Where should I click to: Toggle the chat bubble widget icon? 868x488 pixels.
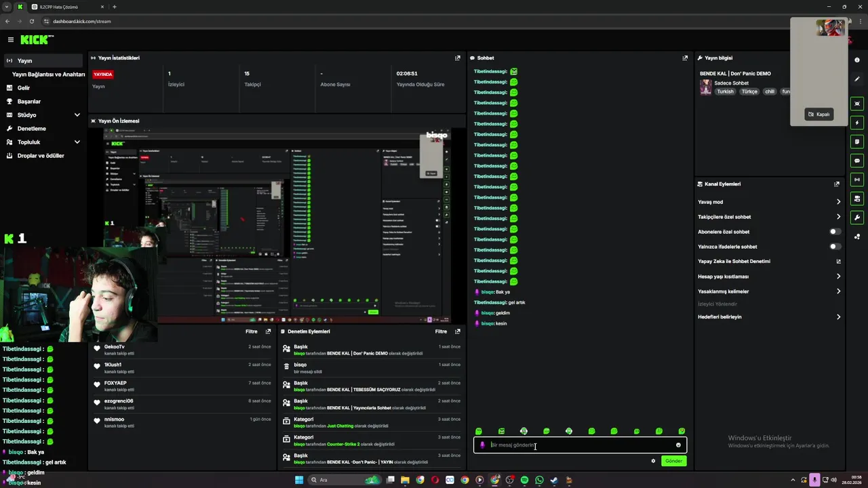pos(857,161)
